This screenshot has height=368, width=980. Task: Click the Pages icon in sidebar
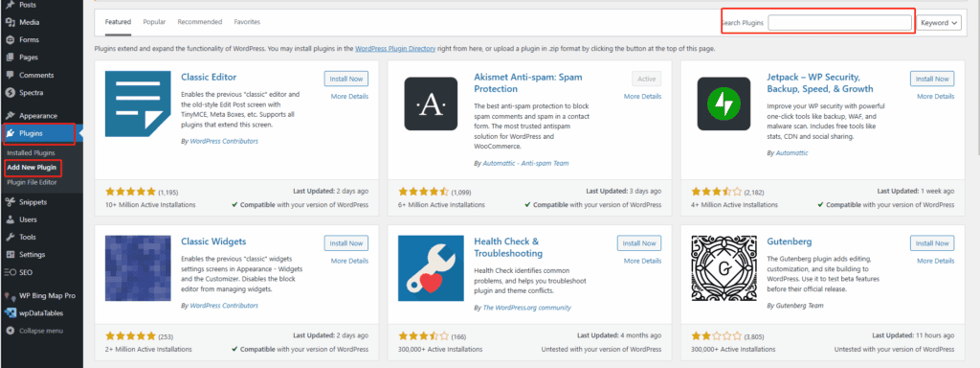click(x=10, y=57)
